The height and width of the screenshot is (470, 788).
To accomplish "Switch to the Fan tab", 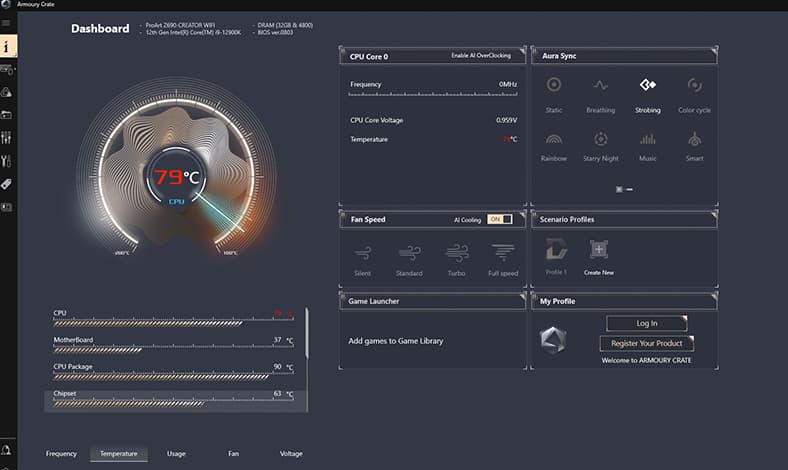I will pos(234,453).
